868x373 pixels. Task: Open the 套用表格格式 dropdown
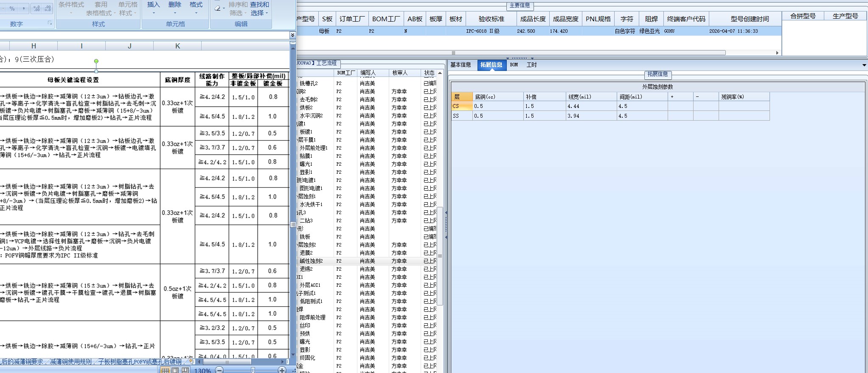pos(101,8)
